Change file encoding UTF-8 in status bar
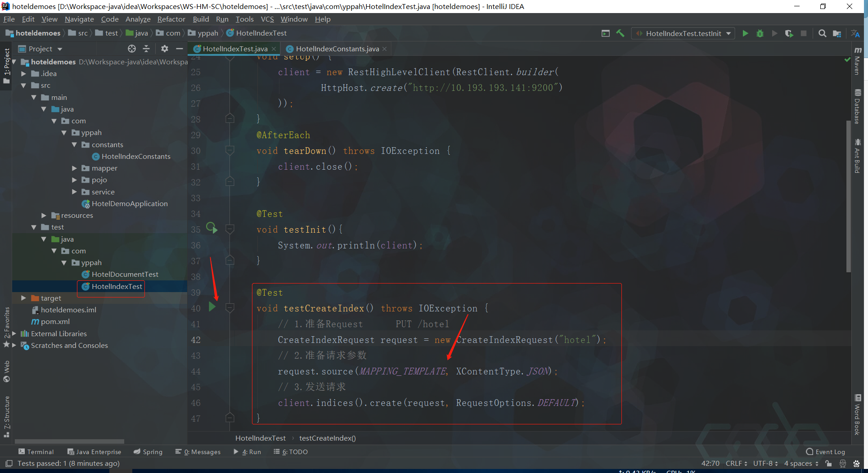The image size is (868, 473). pyautogui.click(x=765, y=464)
